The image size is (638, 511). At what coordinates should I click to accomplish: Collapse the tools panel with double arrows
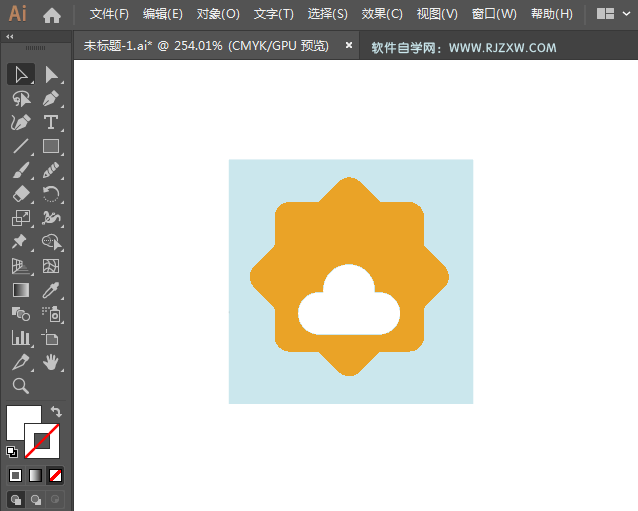[x=10, y=37]
